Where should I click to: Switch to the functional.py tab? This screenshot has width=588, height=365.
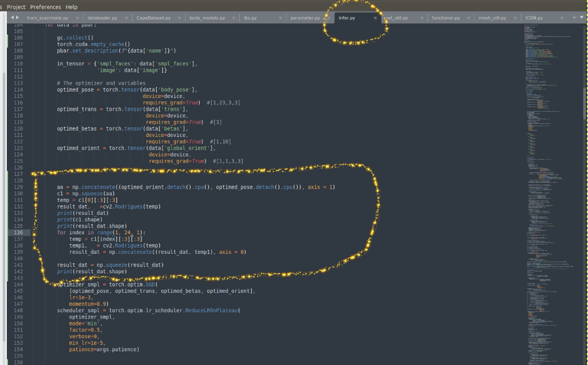pos(446,18)
